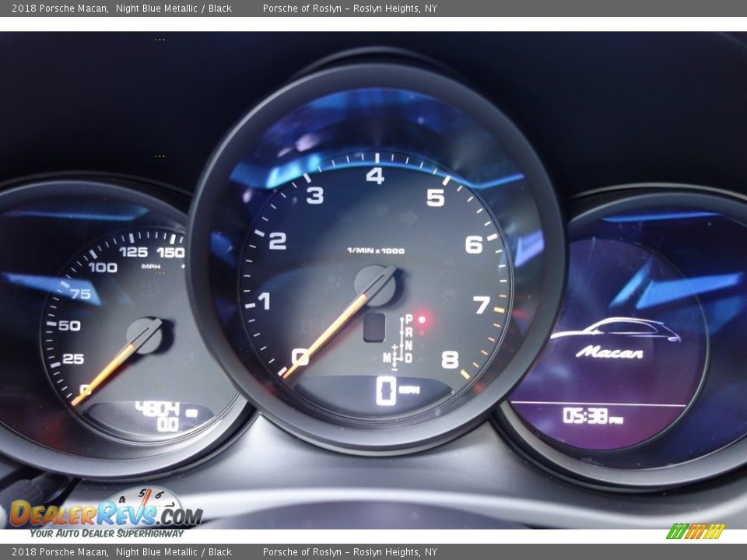The width and height of the screenshot is (747, 560).
Task: Click the 150 mark on the speedometer
Action: pyautogui.click(x=170, y=252)
